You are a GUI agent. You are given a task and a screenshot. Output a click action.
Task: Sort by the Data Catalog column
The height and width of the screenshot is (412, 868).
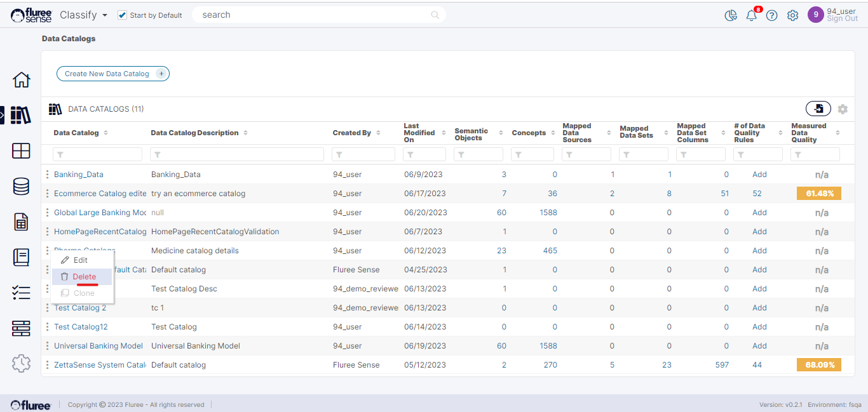[x=105, y=133]
